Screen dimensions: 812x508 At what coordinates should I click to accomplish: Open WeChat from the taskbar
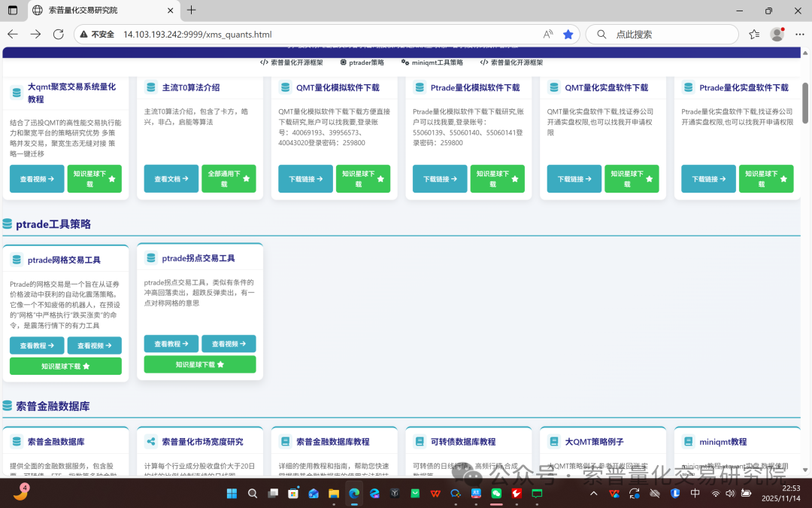497,494
